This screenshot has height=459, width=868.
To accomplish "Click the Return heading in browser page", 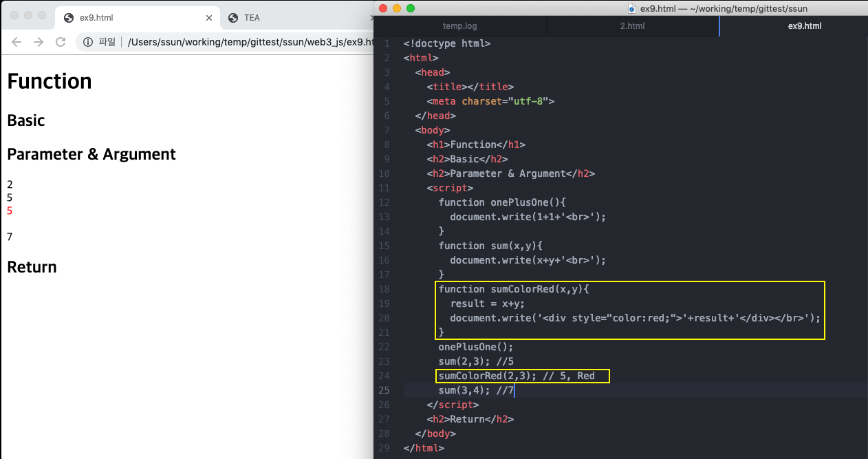I will pos(32,267).
